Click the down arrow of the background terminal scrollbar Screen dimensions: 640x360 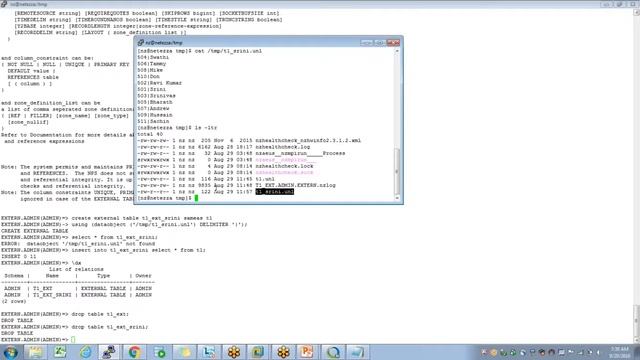coord(636,340)
